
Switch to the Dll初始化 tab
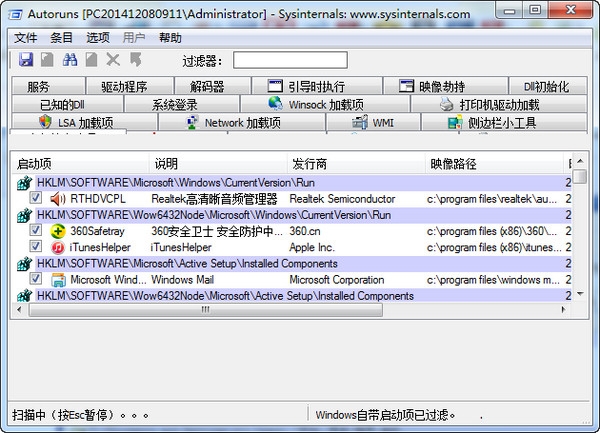tap(548, 86)
